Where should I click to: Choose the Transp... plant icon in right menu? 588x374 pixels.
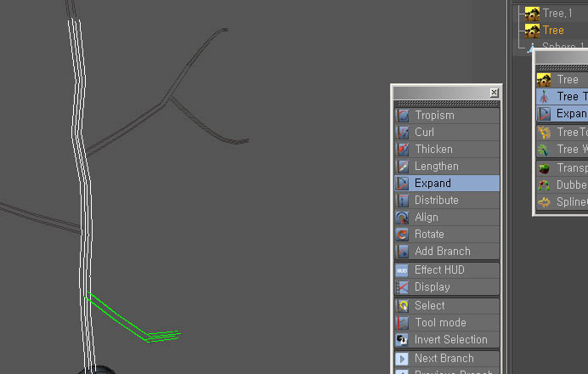coord(544,168)
